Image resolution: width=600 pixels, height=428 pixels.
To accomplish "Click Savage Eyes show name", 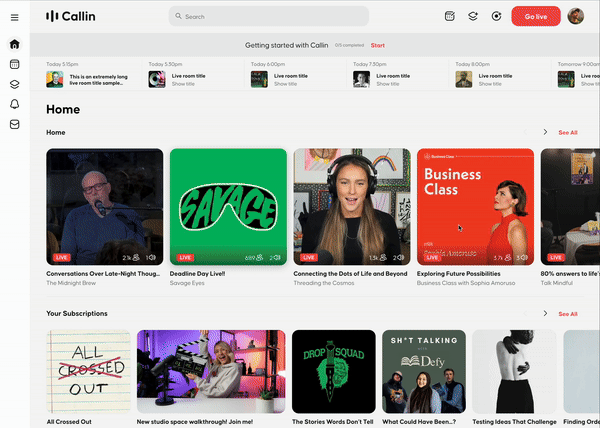I will (187, 283).
